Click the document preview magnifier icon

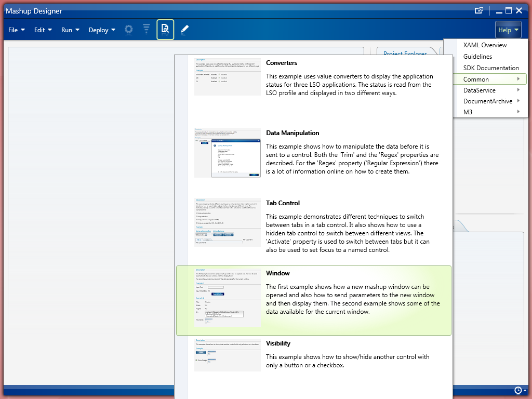click(x=165, y=30)
